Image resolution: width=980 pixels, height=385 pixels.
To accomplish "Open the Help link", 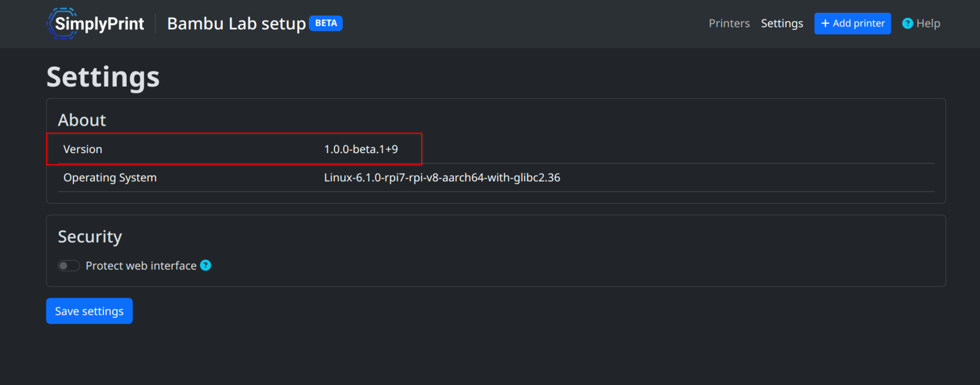I will (921, 23).
